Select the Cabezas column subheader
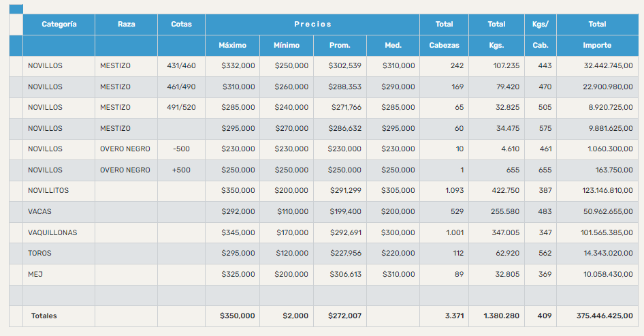This screenshot has height=336, width=644. click(x=444, y=46)
